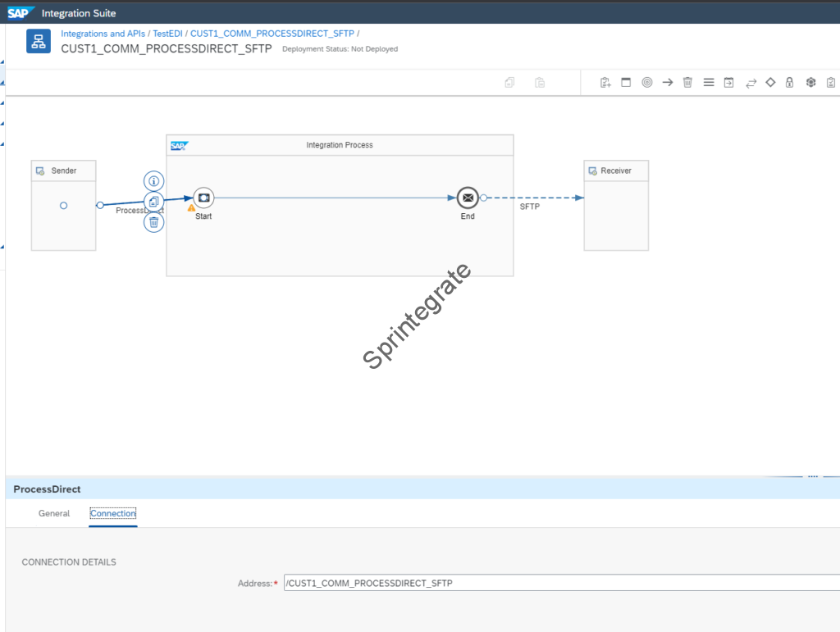Open the Process palette icon
840x632 pixels.
tap(626, 83)
